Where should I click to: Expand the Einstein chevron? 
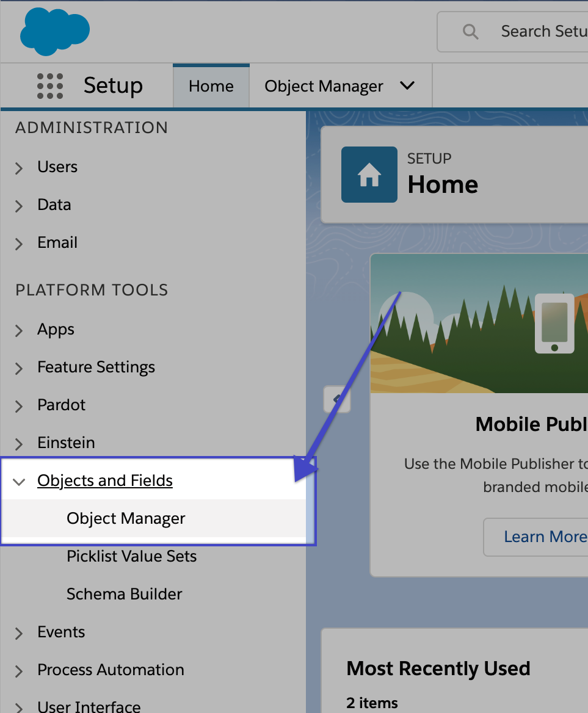[x=19, y=443]
